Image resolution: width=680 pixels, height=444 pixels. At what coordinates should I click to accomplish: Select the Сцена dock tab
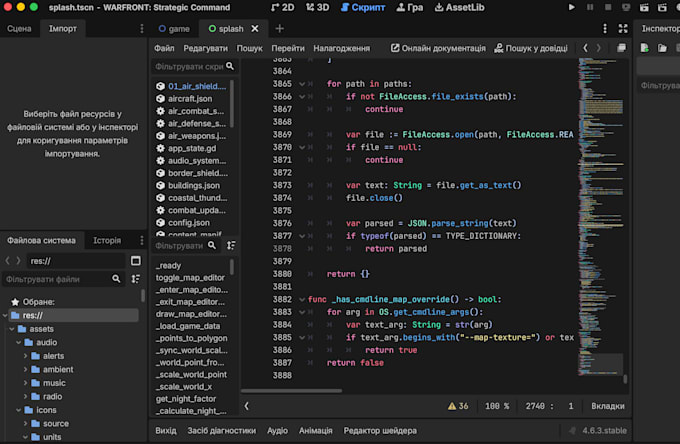click(x=19, y=29)
